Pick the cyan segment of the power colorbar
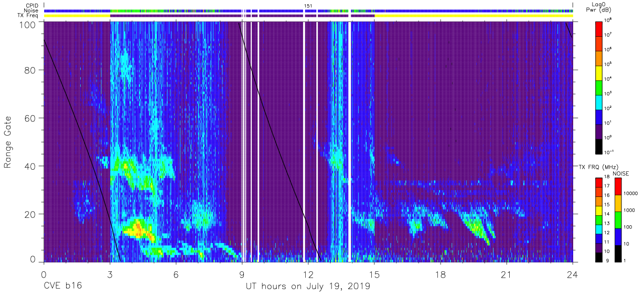 tap(599, 102)
